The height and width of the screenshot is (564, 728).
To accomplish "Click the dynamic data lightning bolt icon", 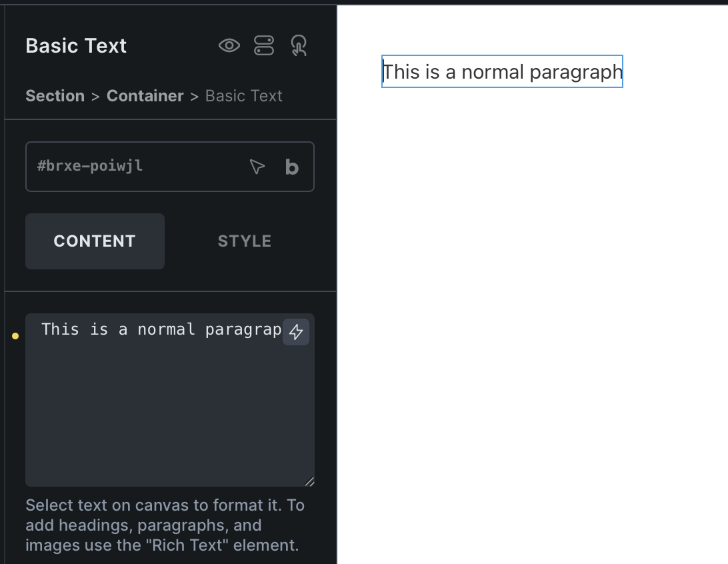I will pos(296,332).
